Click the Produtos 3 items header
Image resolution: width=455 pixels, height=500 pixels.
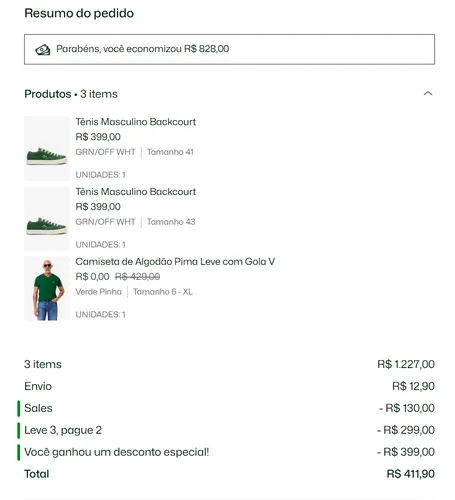[x=71, y=94]
